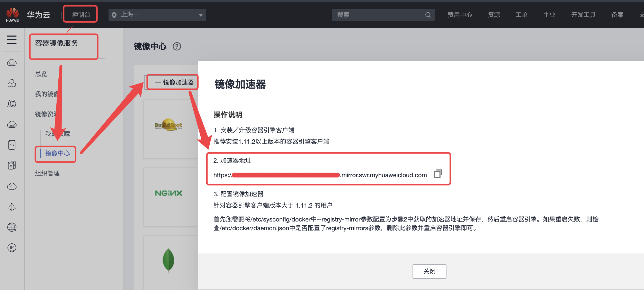The width and height of the screenshot is (644, 290).
Task: Expand the 上海一 region dropdown
Action: click(157, 15)
